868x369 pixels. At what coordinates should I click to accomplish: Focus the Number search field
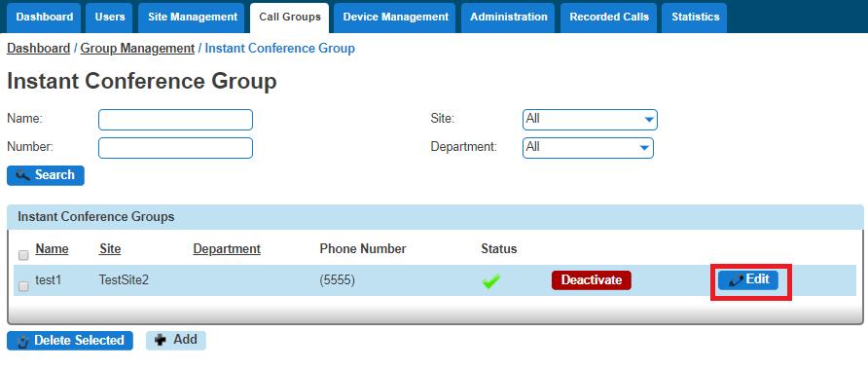[x=175, y=148]
